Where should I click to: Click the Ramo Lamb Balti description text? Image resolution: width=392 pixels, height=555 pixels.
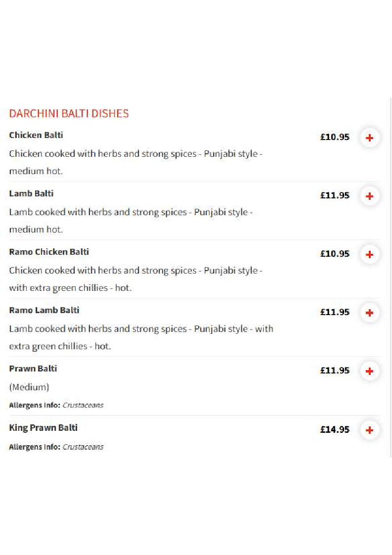[141, 337]
